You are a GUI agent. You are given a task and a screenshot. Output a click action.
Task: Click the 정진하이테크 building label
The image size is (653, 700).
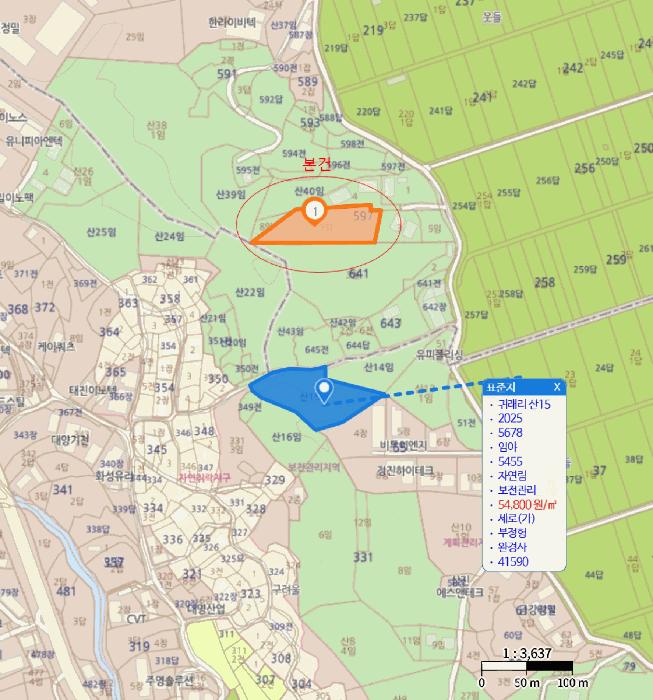[407, 469]
